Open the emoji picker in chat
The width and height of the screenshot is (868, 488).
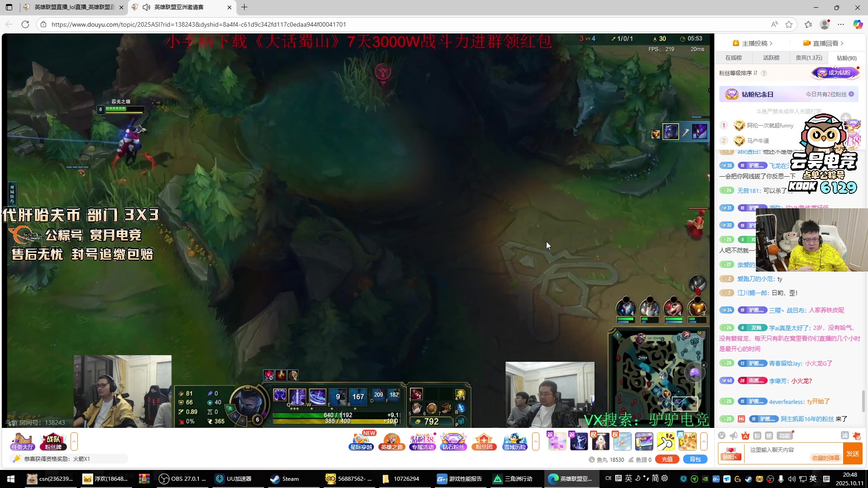point(722,436)
